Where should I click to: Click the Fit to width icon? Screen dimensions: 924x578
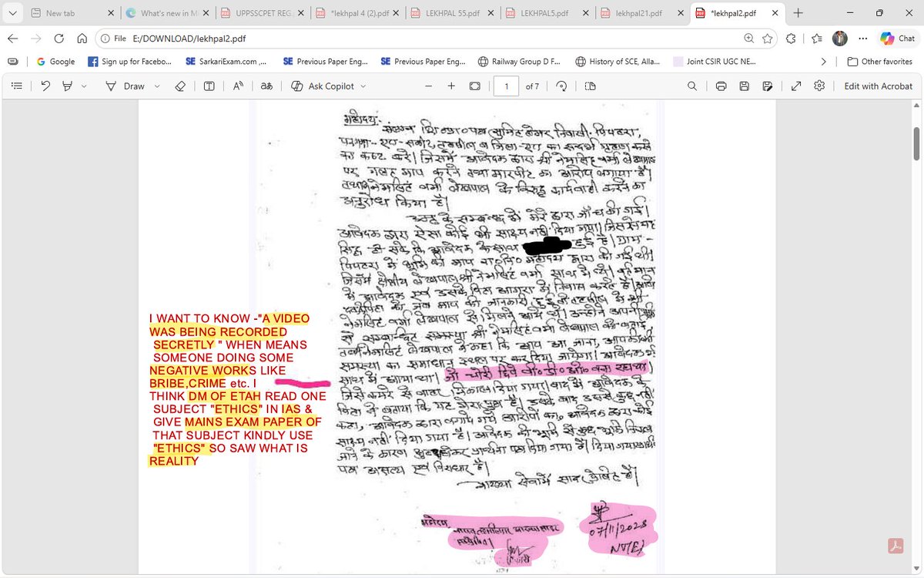[474, 86]
